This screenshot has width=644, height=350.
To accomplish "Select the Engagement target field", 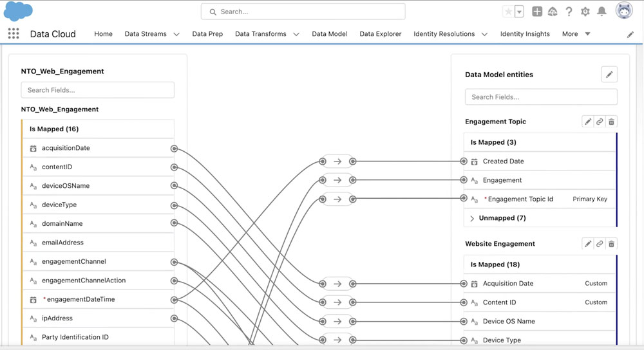I will pos(540,180).
